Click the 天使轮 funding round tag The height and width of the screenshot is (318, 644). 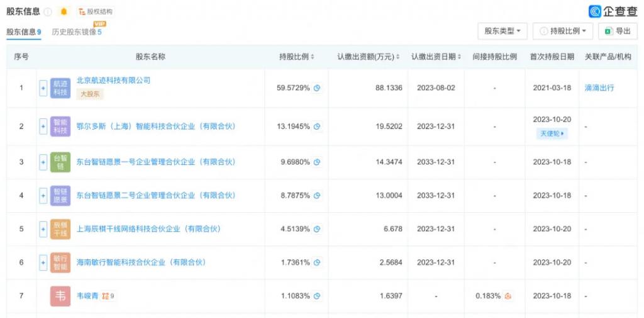pyautogui.click(x=552, y=133)
